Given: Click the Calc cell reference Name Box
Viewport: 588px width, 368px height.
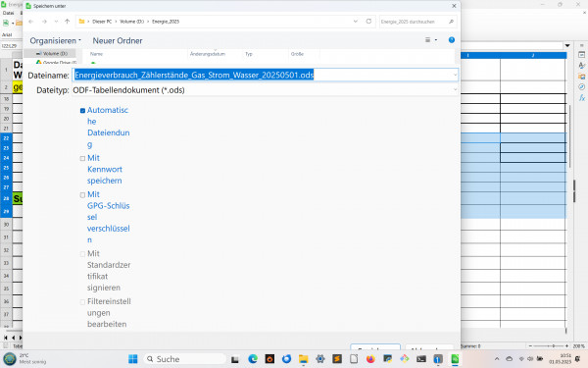Looking at the screenshot, I should pos(11,46).
